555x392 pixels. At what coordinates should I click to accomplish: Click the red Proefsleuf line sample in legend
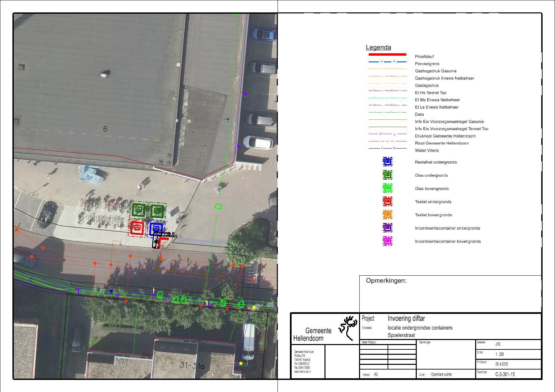coord(387,54)
